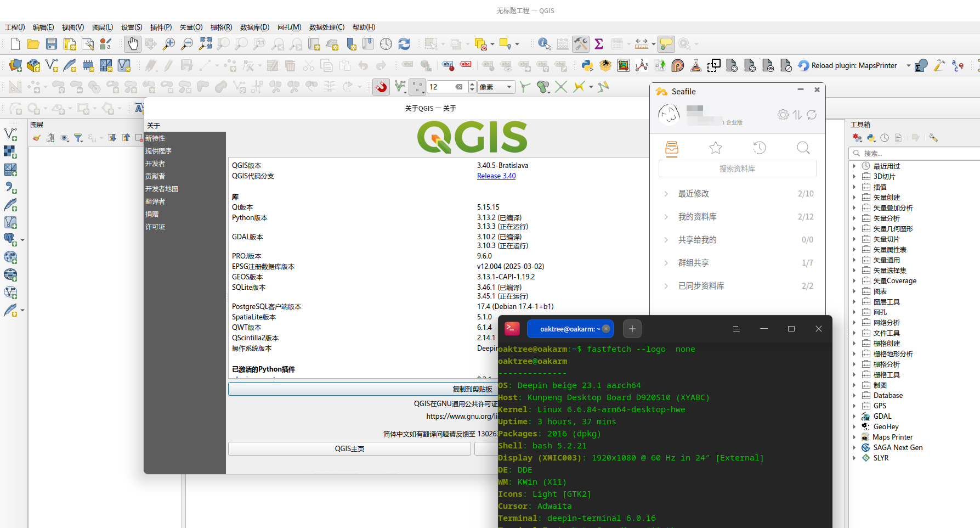Toggle the Pan Map hand tool
This screenshot has height=528, width=980.
[x=132, y=44]
